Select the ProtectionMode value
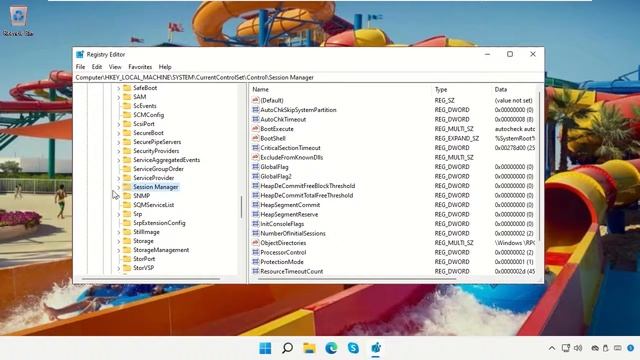This screenshot has width=640, height=360. click(x=282, y=262)
